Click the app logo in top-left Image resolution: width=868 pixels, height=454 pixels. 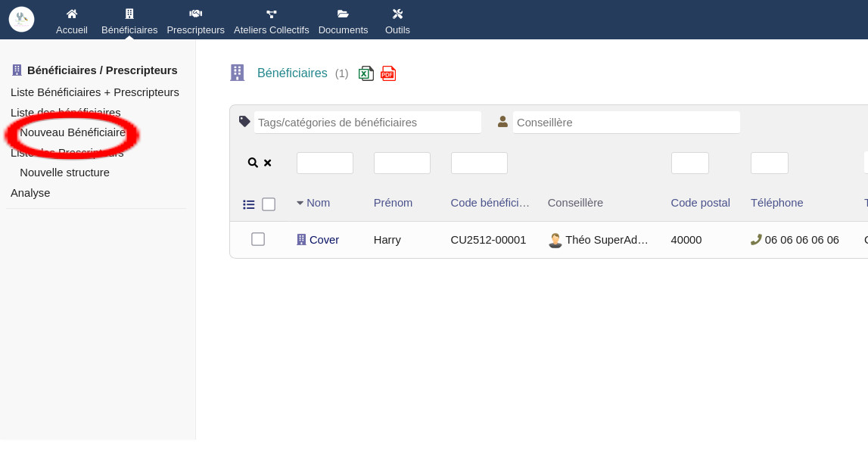coord(21,19)
